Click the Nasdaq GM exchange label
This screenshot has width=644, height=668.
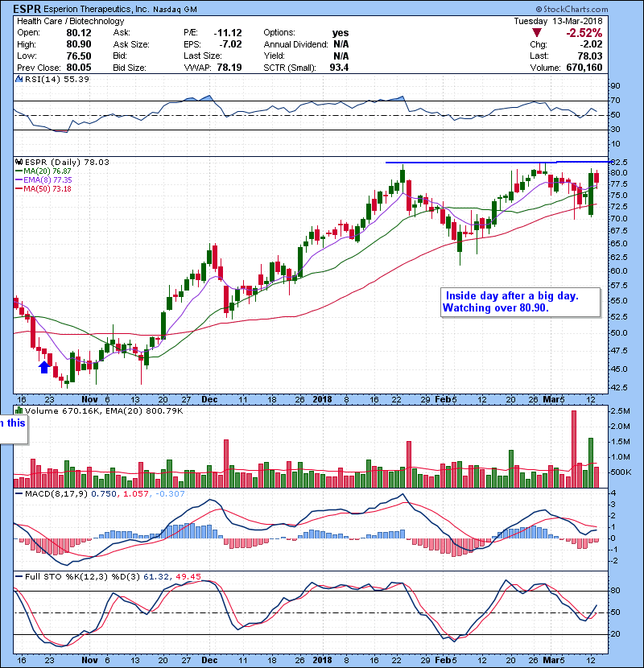pyautogui.click(x=175, y=10)
